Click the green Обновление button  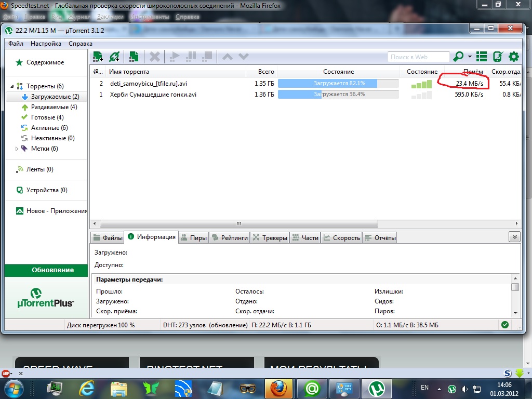(x=46, y=270)
